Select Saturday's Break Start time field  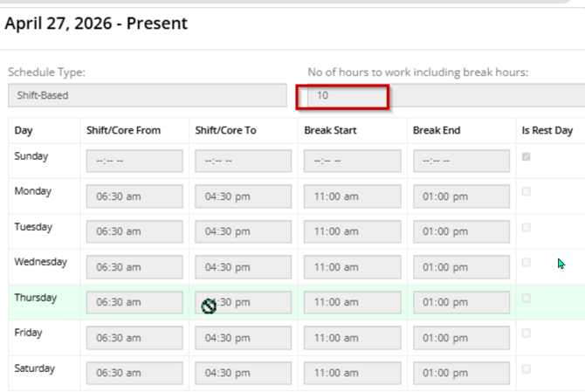click(x=352, y=373)
